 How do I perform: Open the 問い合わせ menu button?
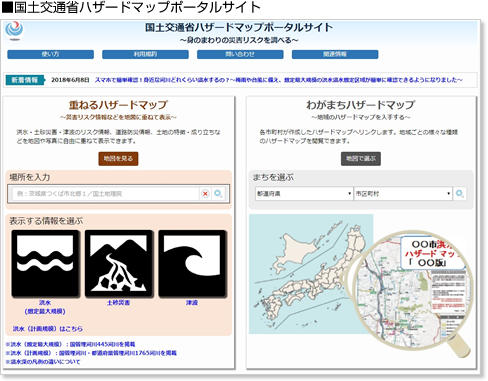click(x=240, y=54)
